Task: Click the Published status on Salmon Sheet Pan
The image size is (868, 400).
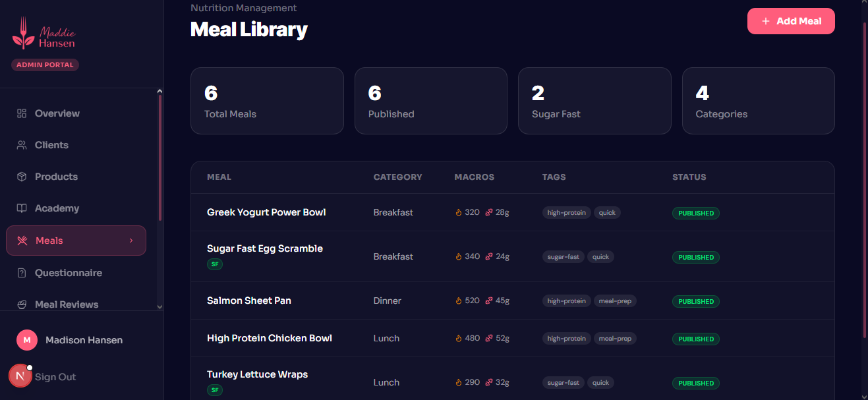Action: (x=695, y=301)
